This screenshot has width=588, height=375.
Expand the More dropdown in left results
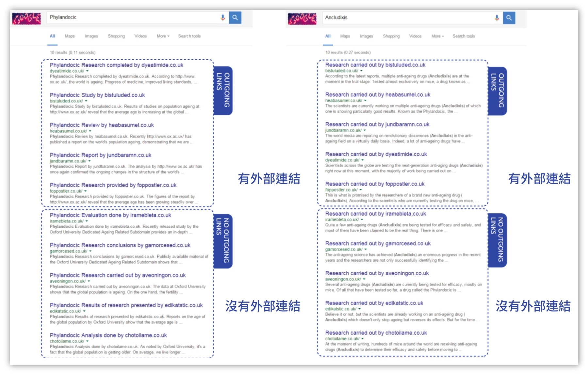(163, 36)
